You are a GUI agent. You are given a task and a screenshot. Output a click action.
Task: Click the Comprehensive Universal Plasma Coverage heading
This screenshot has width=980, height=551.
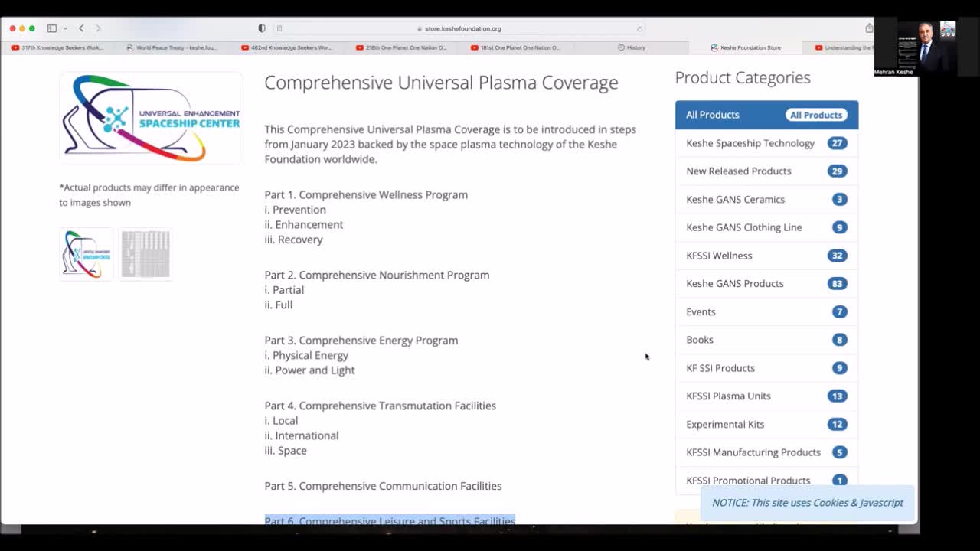[441, 83]
